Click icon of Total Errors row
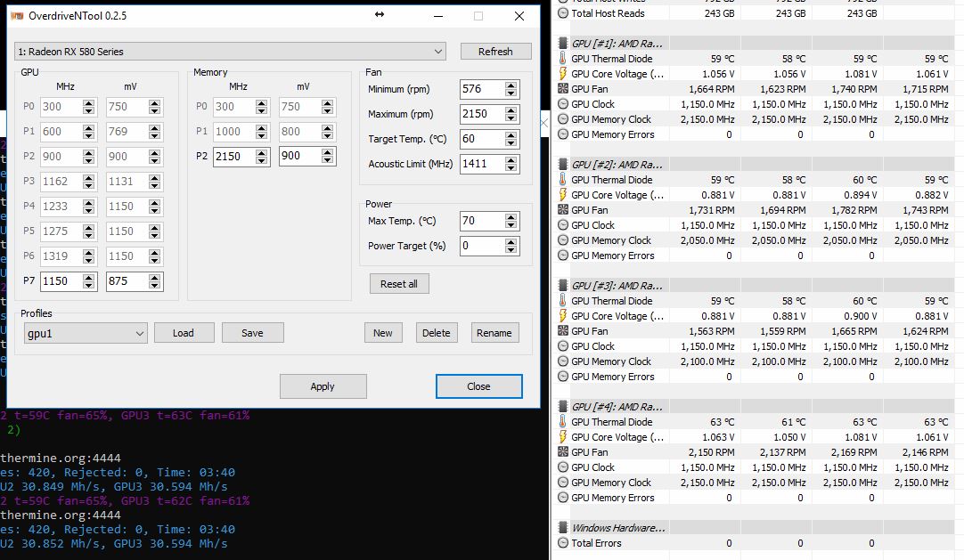The image size is (964, 560). pos(562,543)
